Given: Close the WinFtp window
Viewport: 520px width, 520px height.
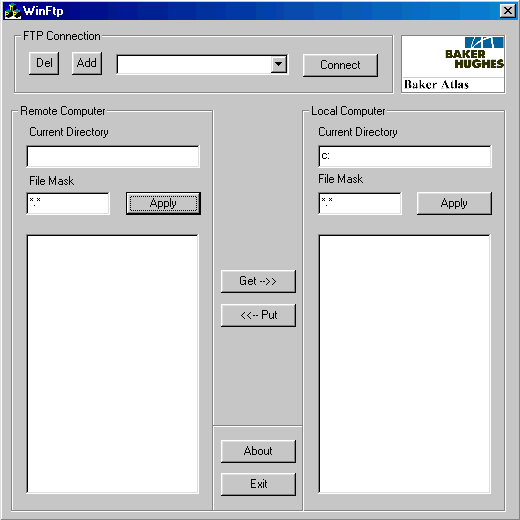Looking at the screenshot, I should [x=508, y=11].
